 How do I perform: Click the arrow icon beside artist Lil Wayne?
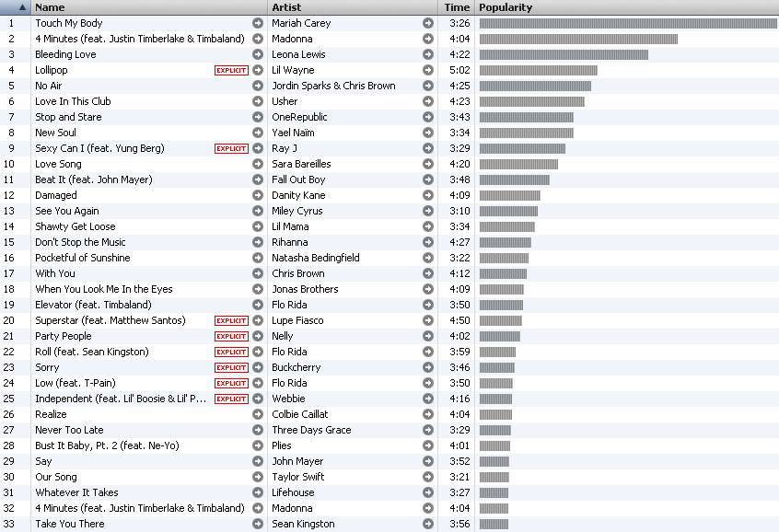coord(428,70)
